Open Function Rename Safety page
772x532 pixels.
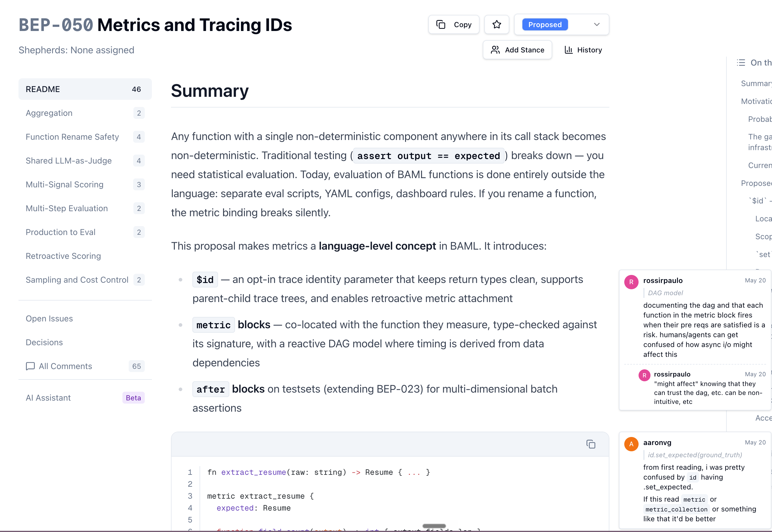[x=85, y=137]
